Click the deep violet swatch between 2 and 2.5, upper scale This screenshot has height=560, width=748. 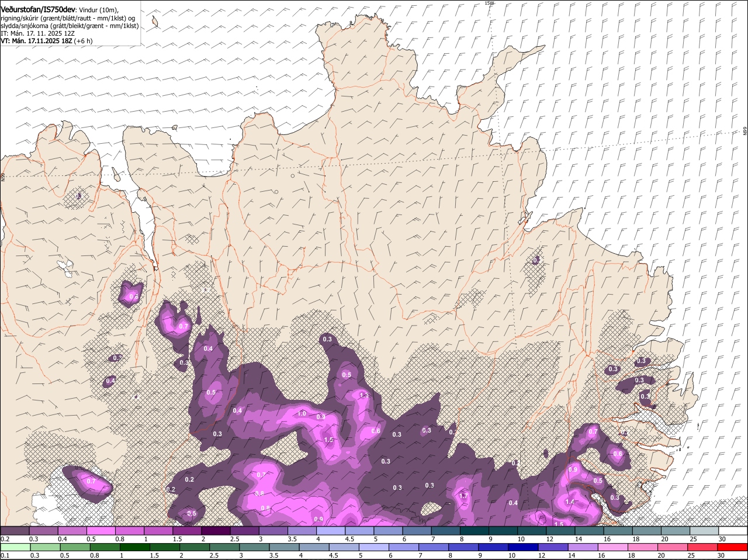click(216, 531)
